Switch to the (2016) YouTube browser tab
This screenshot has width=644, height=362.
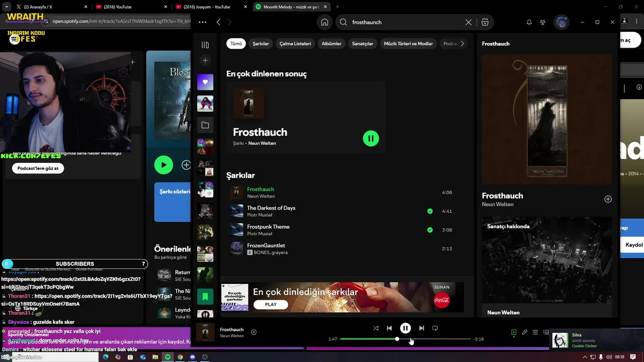(131, 7)
